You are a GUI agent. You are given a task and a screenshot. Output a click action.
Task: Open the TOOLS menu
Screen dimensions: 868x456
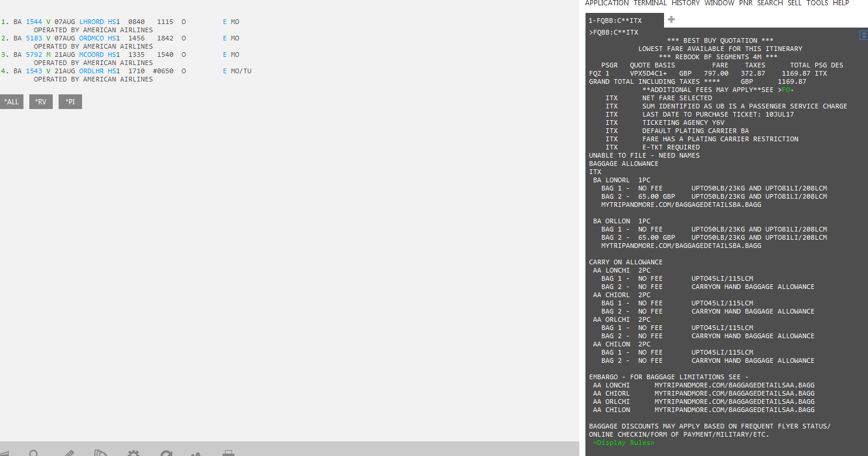click(817, 3)
